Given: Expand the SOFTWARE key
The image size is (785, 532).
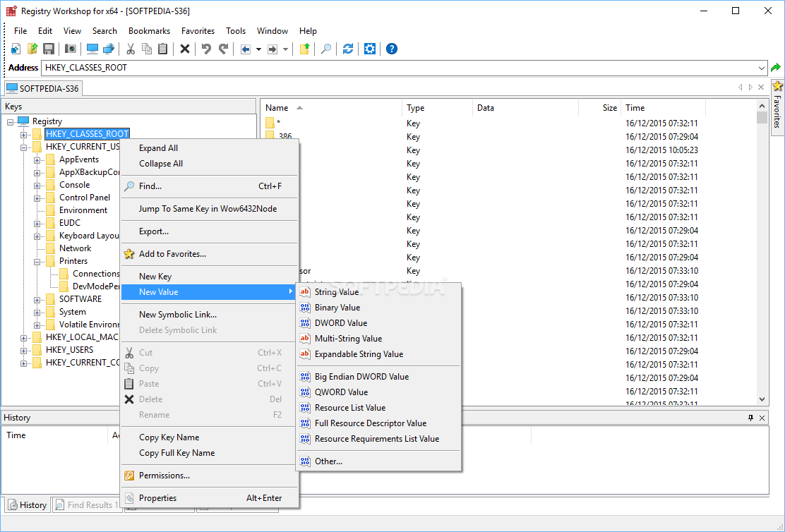Looking at the screenshot, I should click(37, 300).
